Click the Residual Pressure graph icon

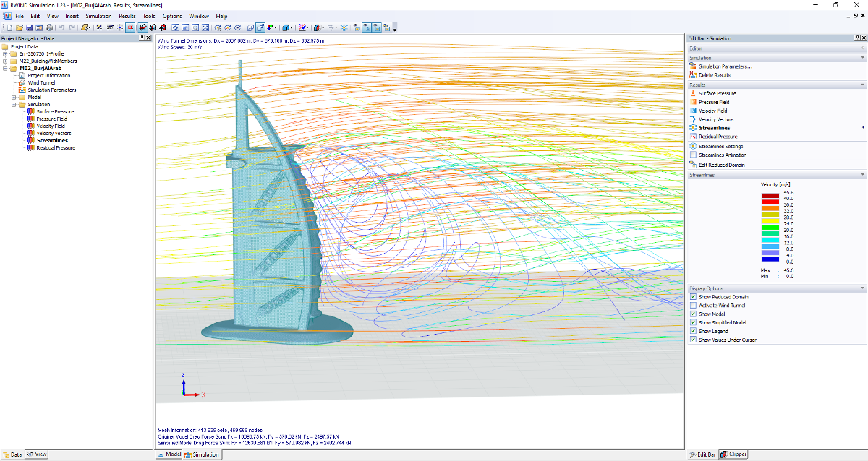point(693,137)
